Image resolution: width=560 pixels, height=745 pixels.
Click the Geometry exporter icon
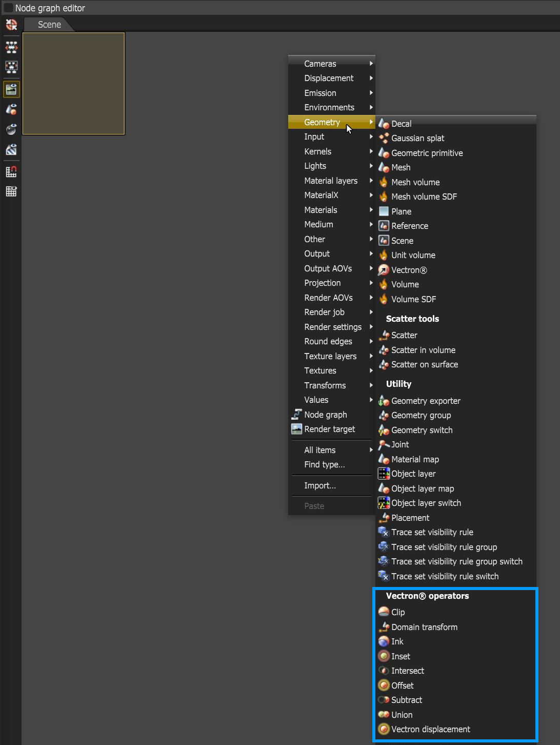pos(384,401)
